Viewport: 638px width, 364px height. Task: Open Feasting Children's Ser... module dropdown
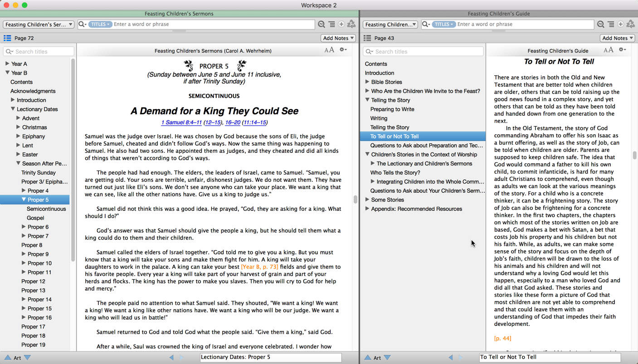tap(39, 24)
